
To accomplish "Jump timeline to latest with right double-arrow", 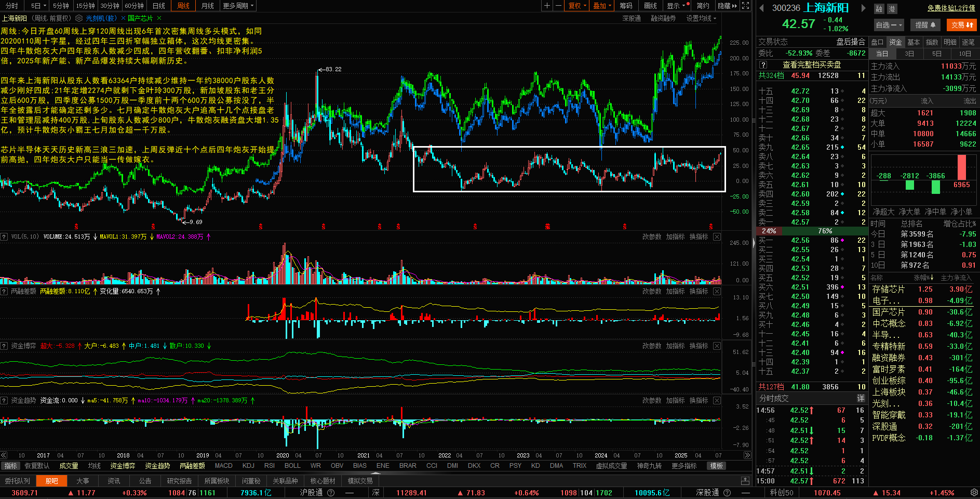I will coord(747,455).
